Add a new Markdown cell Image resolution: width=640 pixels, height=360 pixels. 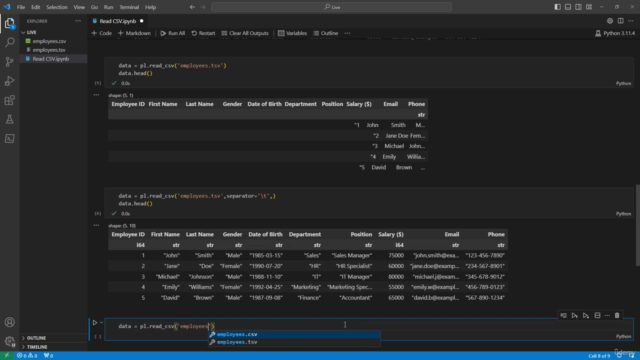click(x=134, y=33)
